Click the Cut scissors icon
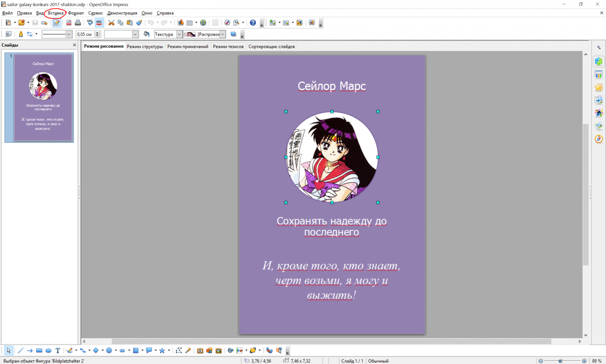This screenshot has width=606, height=364. click(111, 23)
